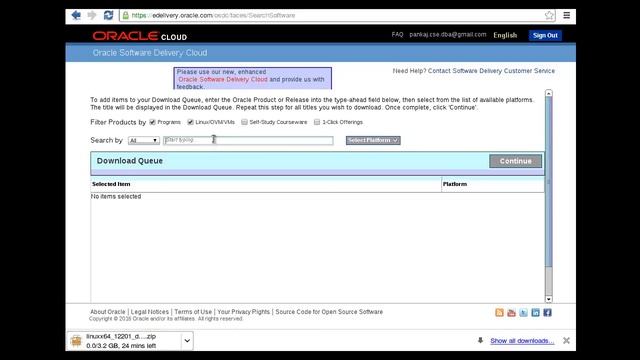Click the Download Queue heading
This screenshot has height=360, width=640.
pyautogui.click(x=130, y=161)
